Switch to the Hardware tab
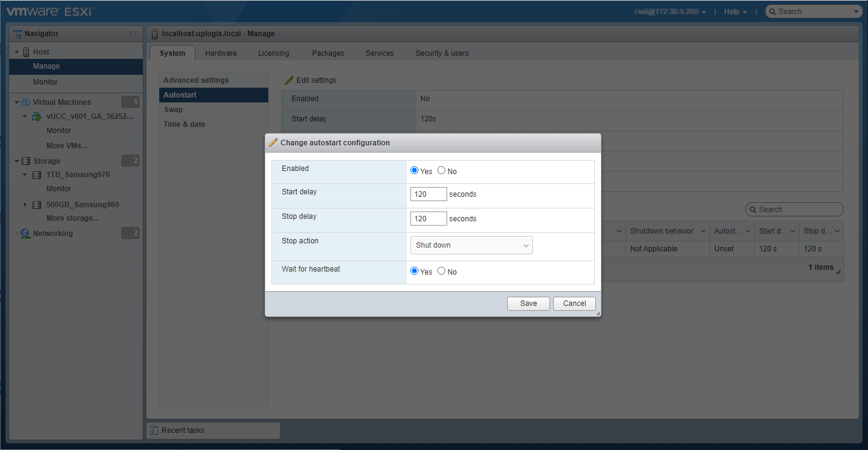868x450 pixels. (221, 53)
